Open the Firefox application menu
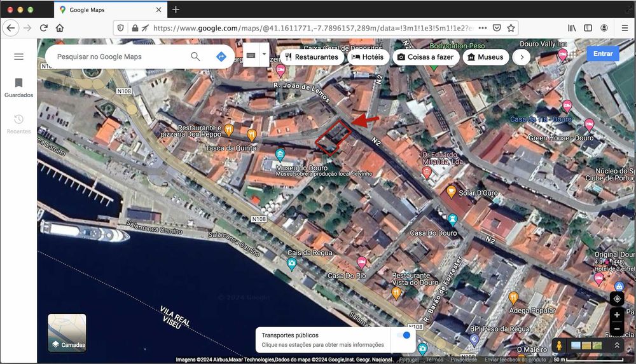This screenshot has height=364, width=636. 625,28
